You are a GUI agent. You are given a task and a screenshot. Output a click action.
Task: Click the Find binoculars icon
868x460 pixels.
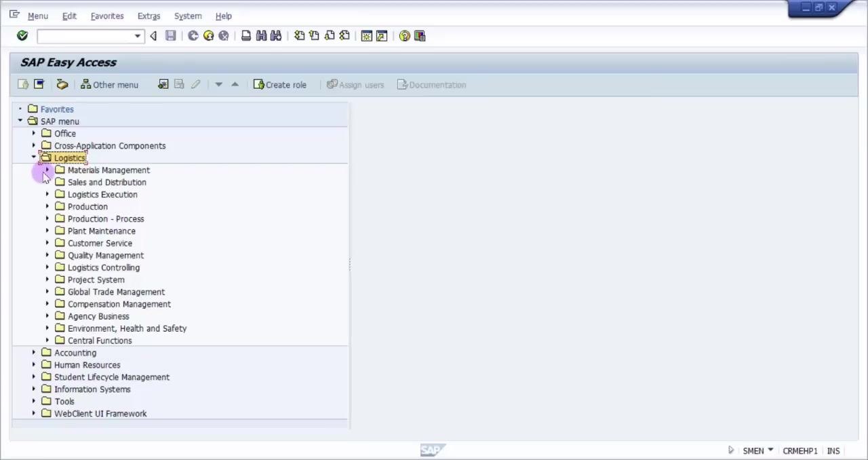pos(261,36)
